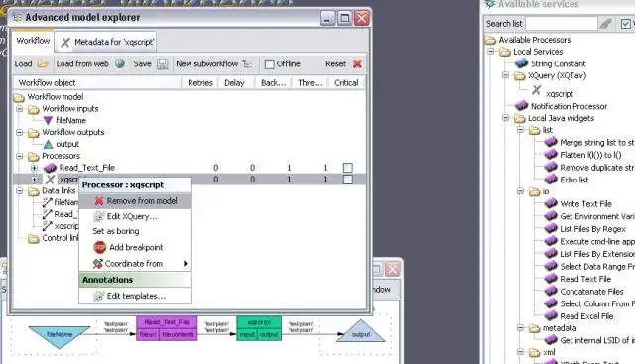Click in the Search list input field
Viewport: 635px width, 364px height.
pos(562,24)
